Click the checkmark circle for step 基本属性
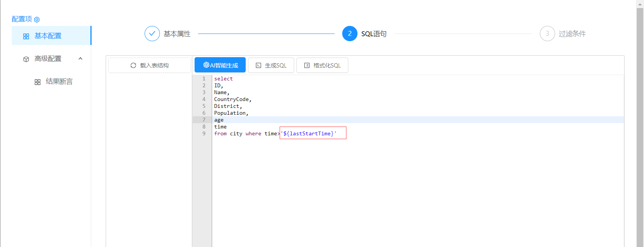This screenshot has width=644, height=247. 152,34
